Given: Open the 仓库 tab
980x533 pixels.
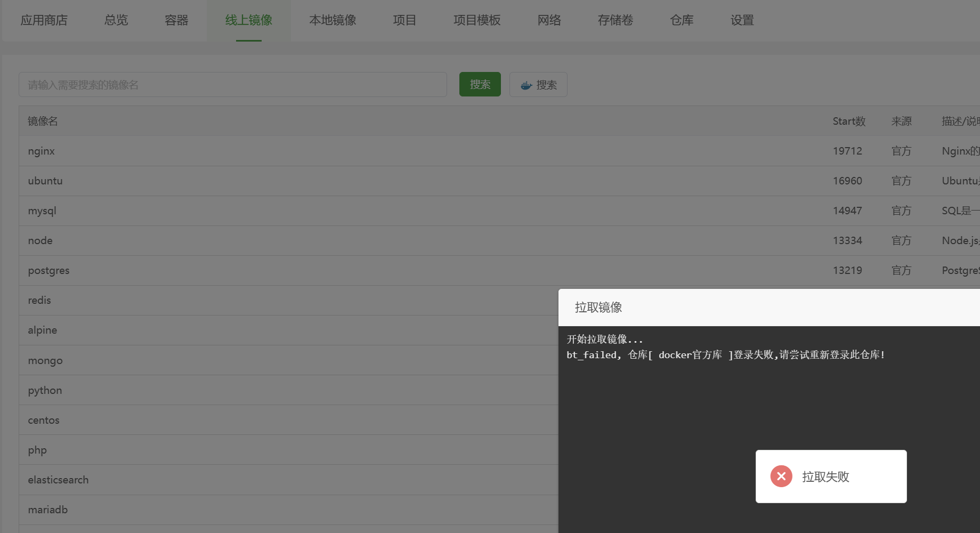Looking at the screenshot, I should [x=682, y=20].
